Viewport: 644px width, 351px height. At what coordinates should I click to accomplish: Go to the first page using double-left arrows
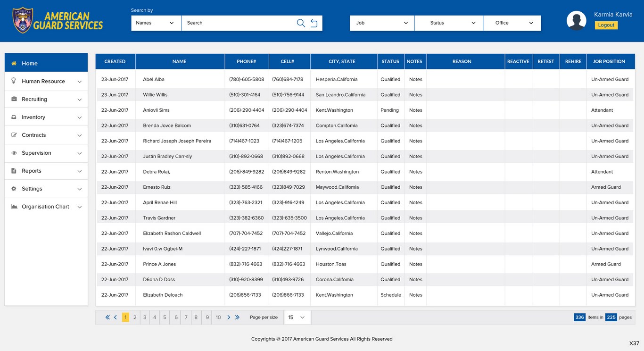click(107, 318)
